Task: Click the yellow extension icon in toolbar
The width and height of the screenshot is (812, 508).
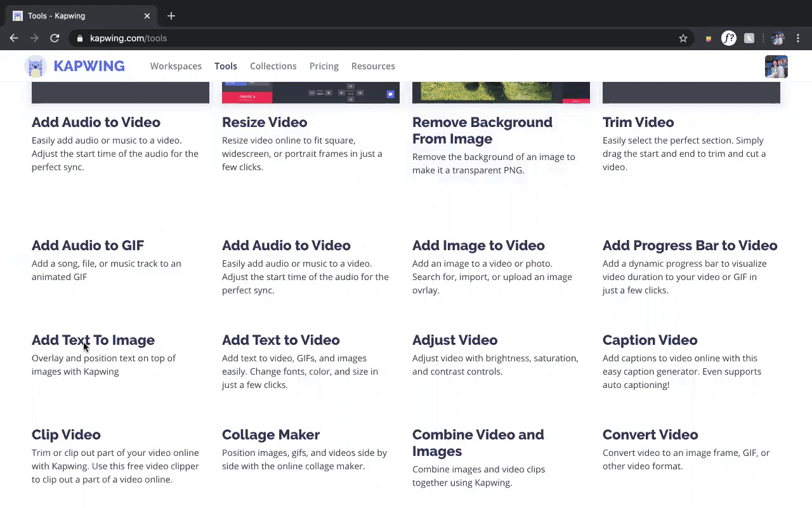Action: tap(709, 38)
